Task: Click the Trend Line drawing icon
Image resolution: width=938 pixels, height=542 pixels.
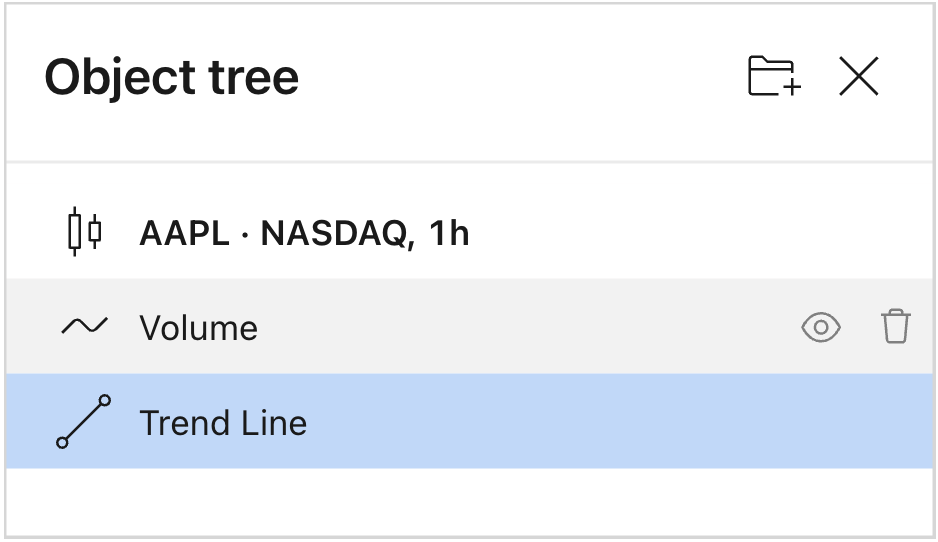Action: pos(84,421)
